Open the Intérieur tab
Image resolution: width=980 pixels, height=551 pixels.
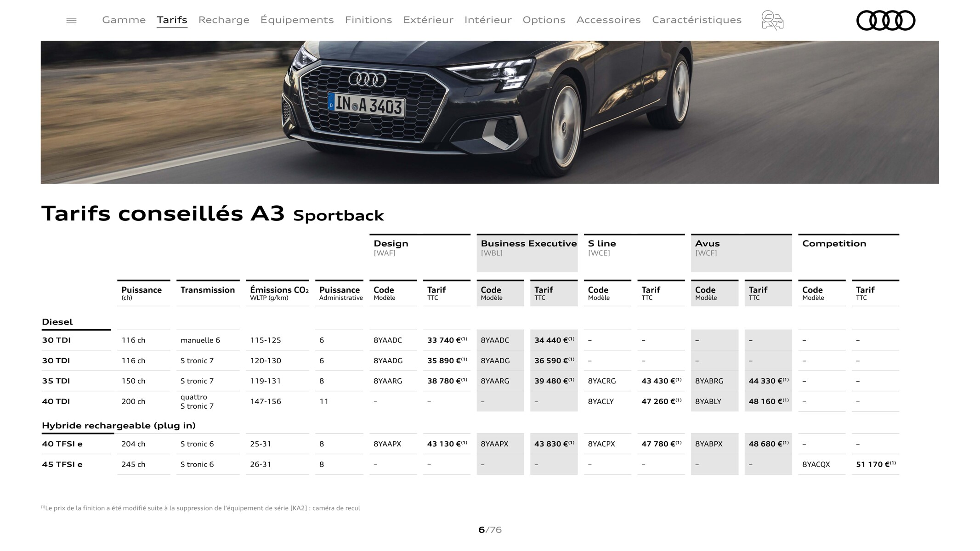click(488, 20)
